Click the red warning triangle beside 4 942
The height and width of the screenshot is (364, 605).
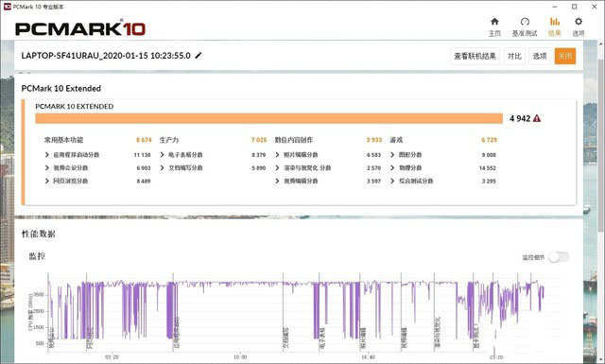537,118
